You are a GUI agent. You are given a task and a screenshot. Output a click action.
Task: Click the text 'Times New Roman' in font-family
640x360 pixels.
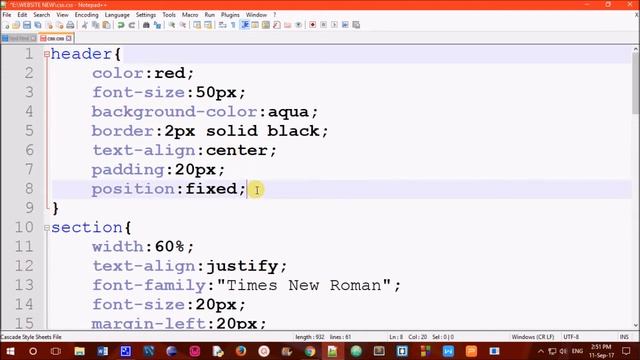point(303,285)
